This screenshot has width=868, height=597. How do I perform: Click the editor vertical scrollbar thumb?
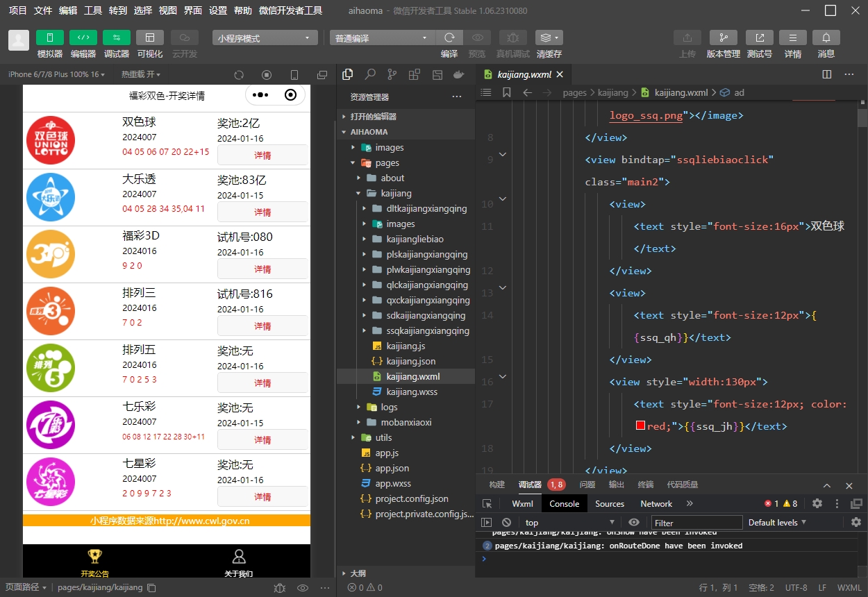pos(862,117)
